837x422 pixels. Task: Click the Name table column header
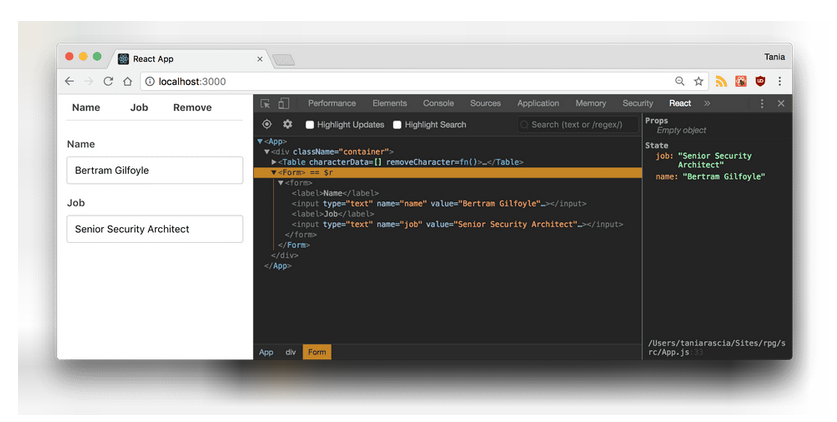click(x=86, y=108)
